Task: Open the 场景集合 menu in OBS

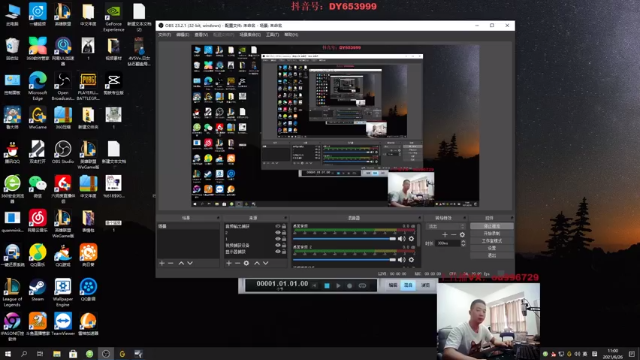Action: 250,35
